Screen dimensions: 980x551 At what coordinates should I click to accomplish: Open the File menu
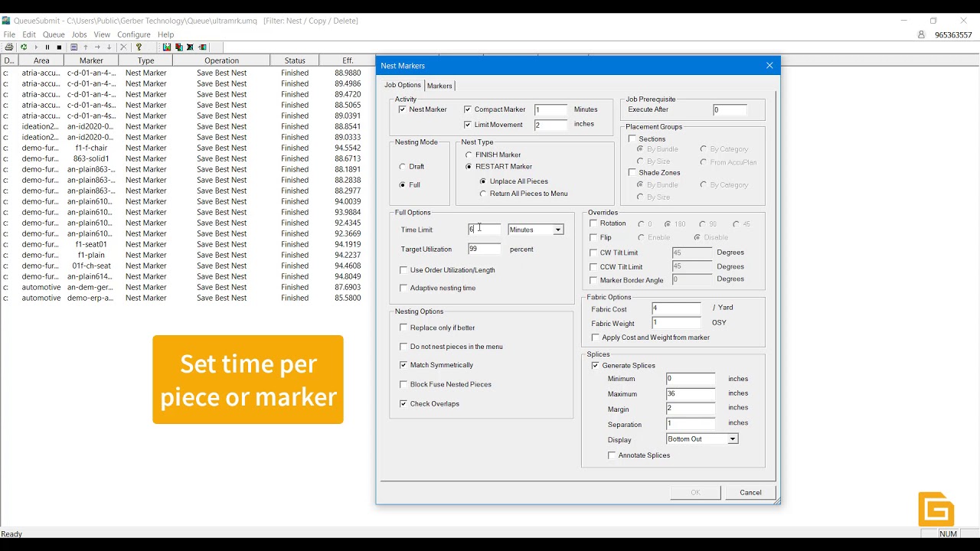point(9,34)
